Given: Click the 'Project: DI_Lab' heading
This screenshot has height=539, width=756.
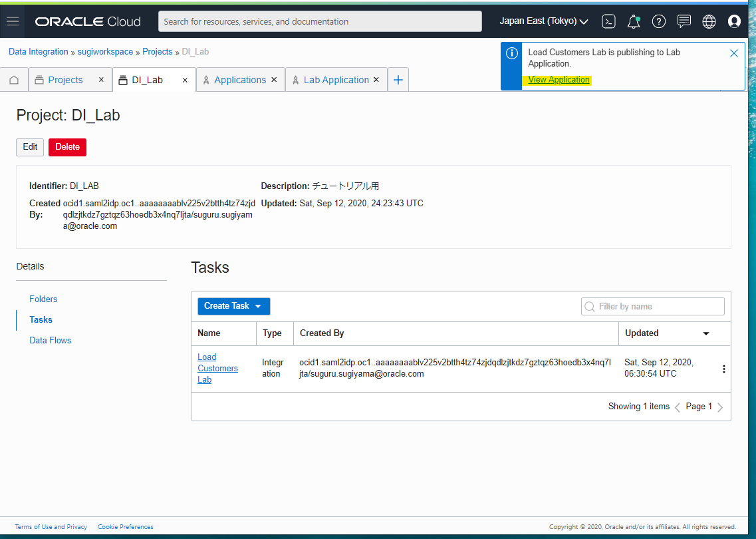Looking at the screenshot, I should coord(68,115).
